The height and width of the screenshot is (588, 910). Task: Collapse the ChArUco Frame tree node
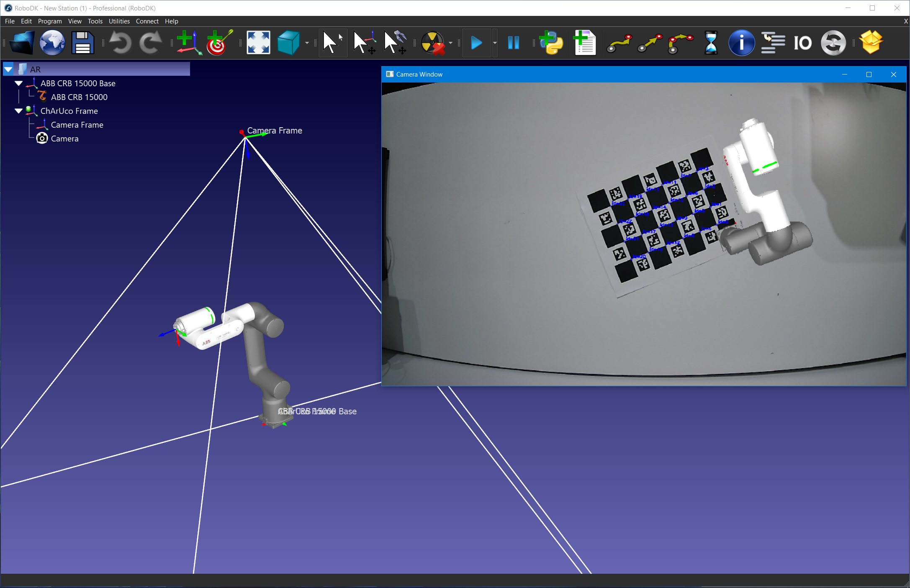[x=18, y=111]
